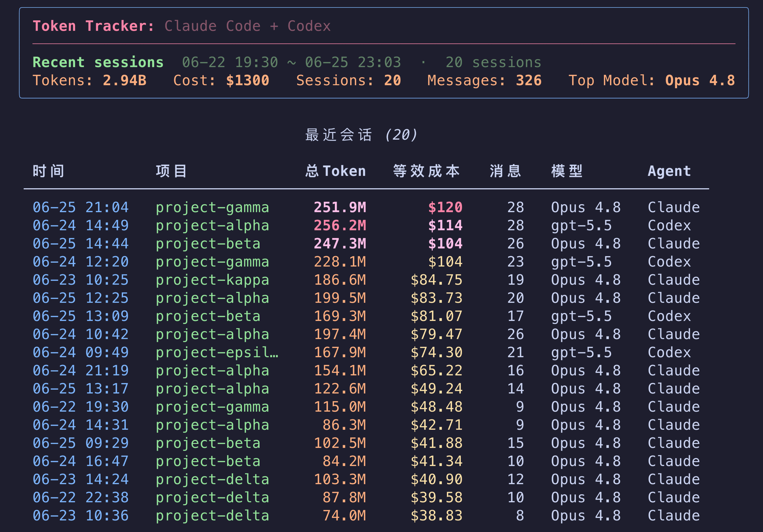This screenshot has height=532, width=763.
Task: Select date range "06-22 19:30 ~ 06-25 23:03"
Action: click(x=291, y=62)
